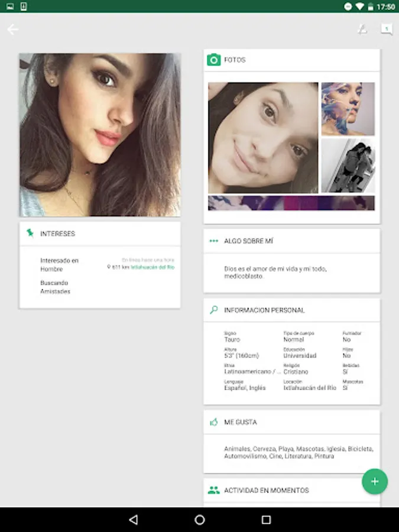The width and height of the screenshot is (399, 532).
Task: Tap the thumbs-up icon beside Me Gusta
Action: pyautogui.click(x=214, y=422)
